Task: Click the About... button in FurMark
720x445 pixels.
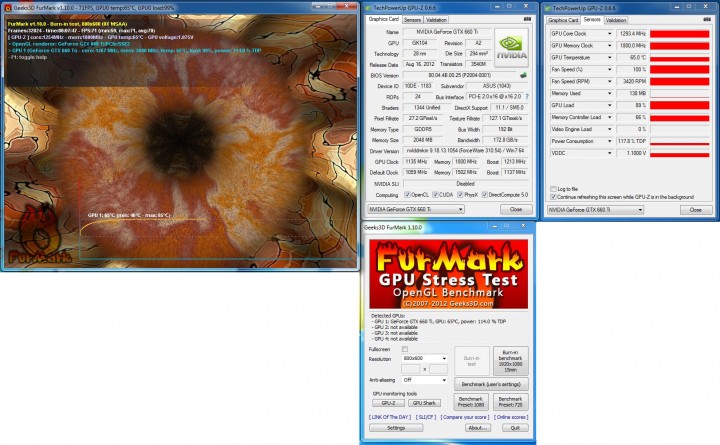Action: coord(478,428)
